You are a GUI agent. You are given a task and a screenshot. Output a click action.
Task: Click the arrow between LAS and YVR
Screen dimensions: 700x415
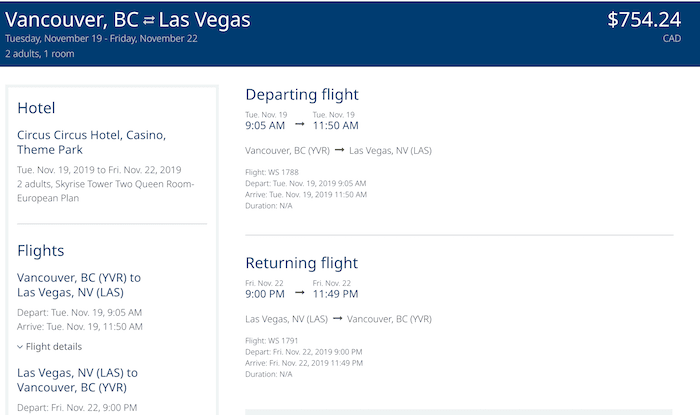pyautogui.click(x=338, y=318)
